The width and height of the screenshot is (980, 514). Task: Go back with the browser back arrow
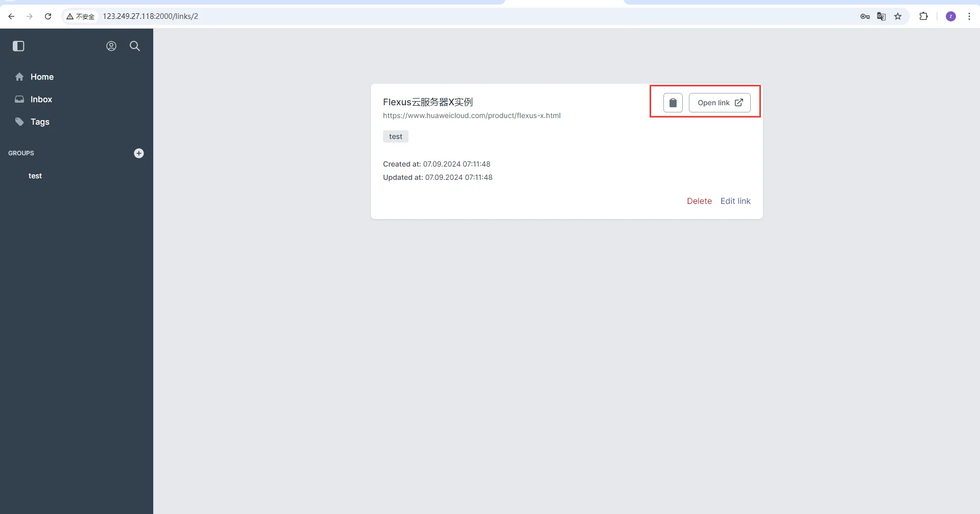pos(11,16)
